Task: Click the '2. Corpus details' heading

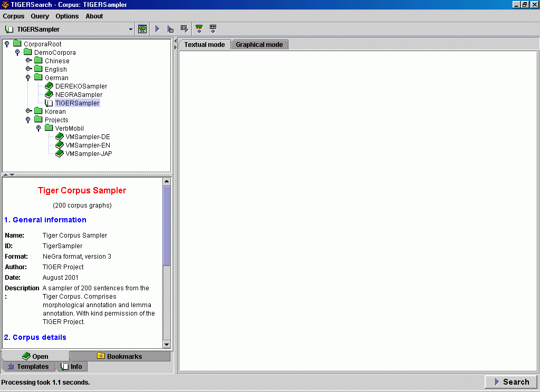Action: coord(35,337)
